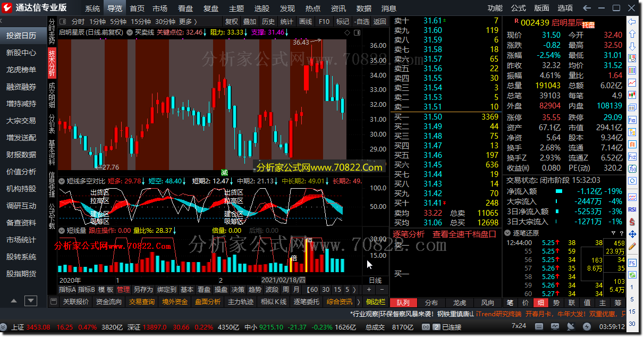The image size is (644, 337).
Task: Toggle the 复权 option in chart toolbar
Action: click(232, 21)
